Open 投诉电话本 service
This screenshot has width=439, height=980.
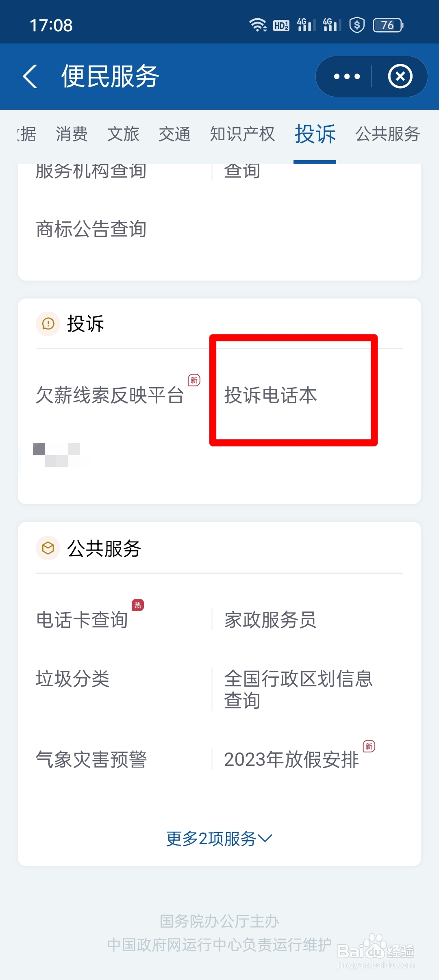[271, 395]
